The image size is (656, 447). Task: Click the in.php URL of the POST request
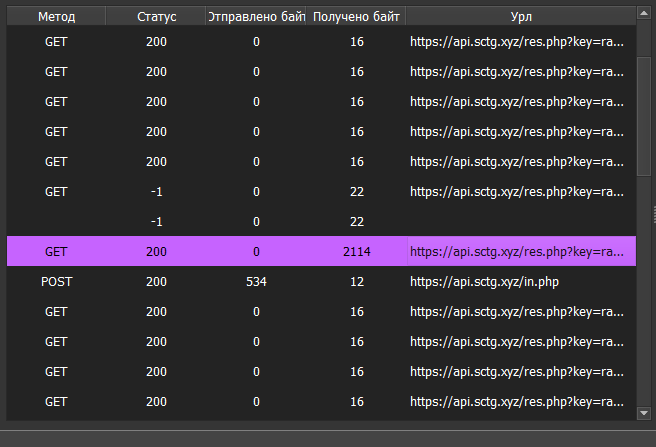click(x=483, y=282)
